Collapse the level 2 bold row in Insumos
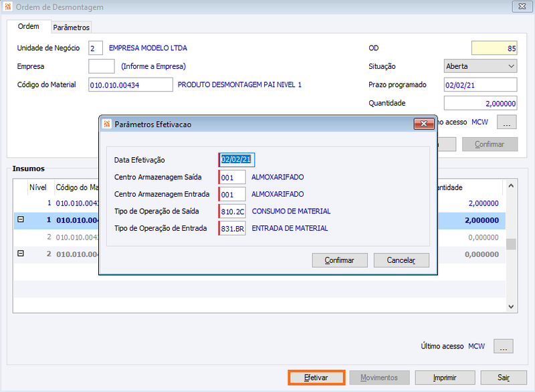The width and height of the screenshot is (535, 392). (x=21, y=254)
